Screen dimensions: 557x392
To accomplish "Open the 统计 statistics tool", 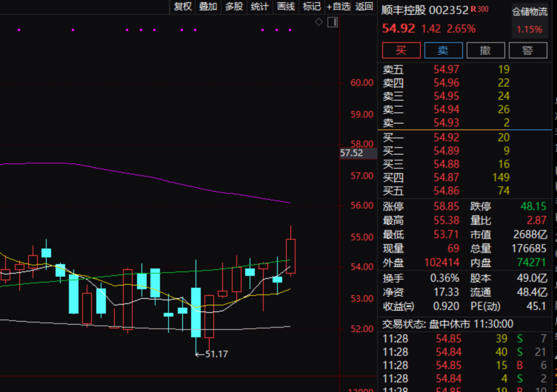I will tap(259, 7).
